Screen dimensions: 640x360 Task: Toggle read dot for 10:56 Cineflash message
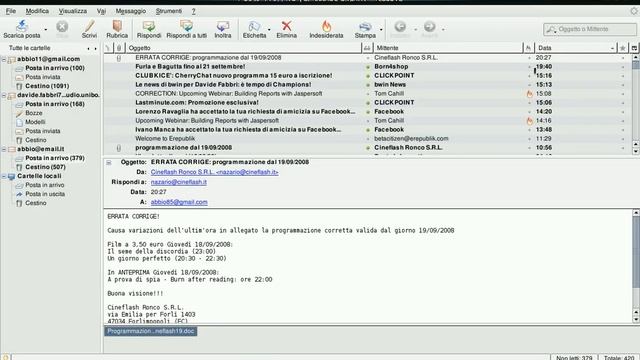(x=368, y=148)
